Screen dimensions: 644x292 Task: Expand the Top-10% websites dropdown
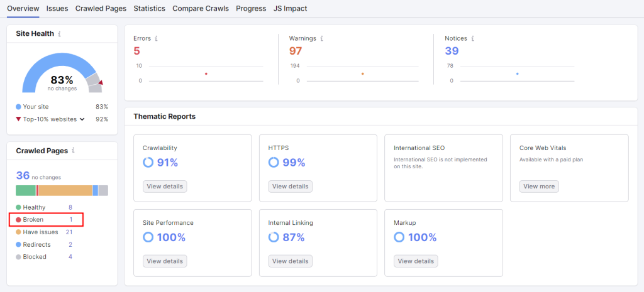82,119
